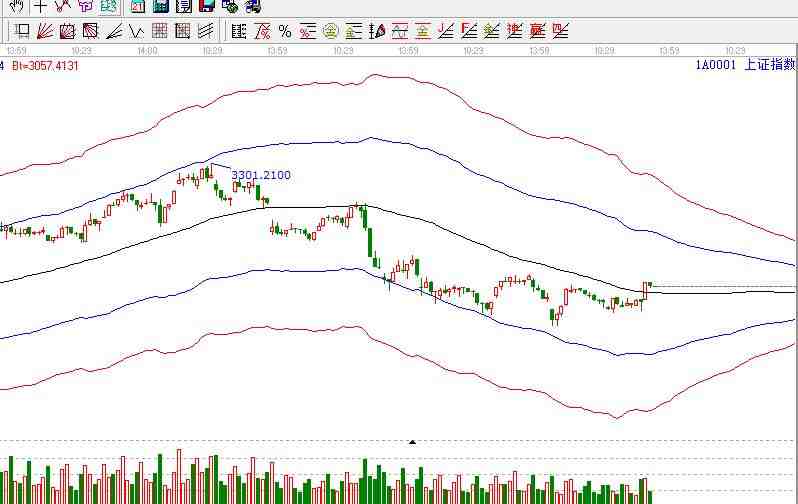Select the last angle-line tool, left of the chart title
This screenshot has width=798, height=504.
(x=560, y=31)
